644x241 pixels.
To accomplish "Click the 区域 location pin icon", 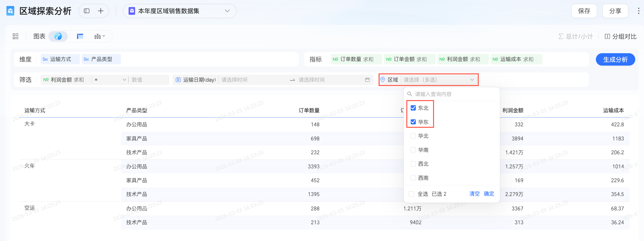I will [x=383, y=80].
